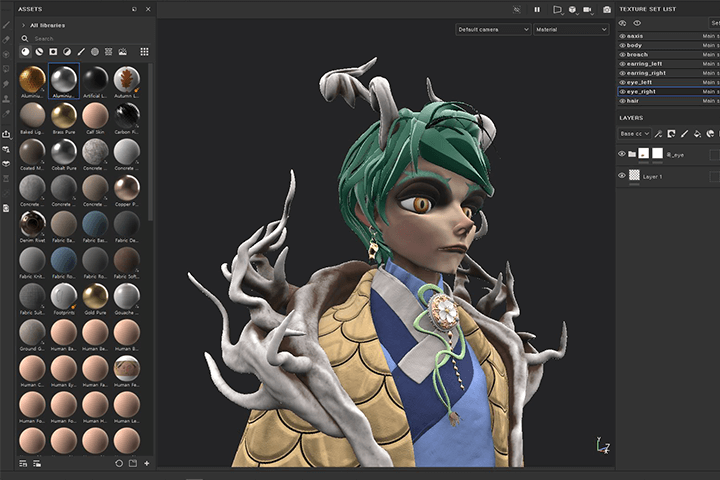Toggle visibility of body texture set
The image size is (720, 480).
pyautogui.click(x=623, y=45)
